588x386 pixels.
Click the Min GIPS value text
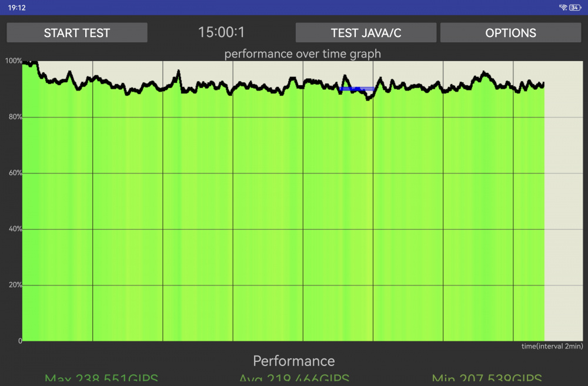(x=487, y=378)
